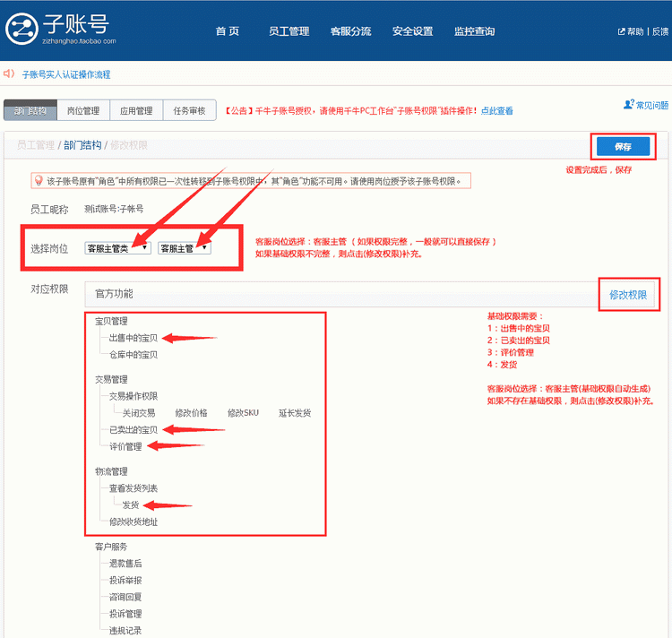Click the 测试账号:子账号 nickname text

[114, 209]
